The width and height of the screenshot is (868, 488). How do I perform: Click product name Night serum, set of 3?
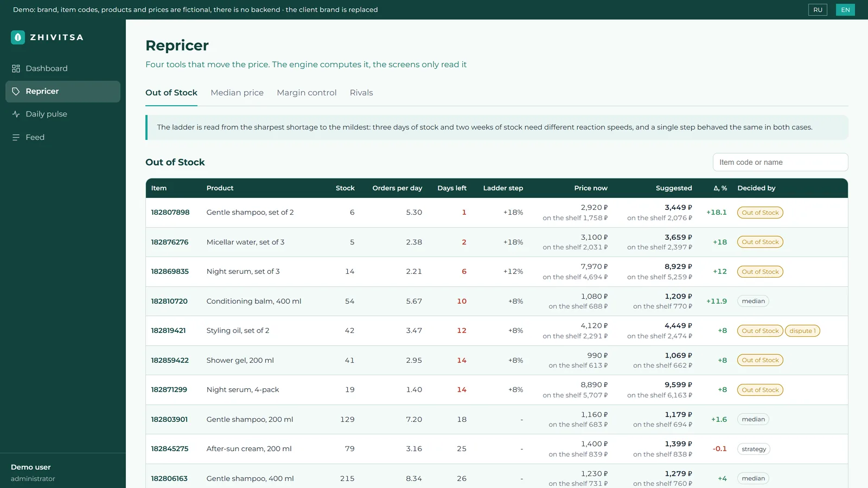[x=243, y=272]
